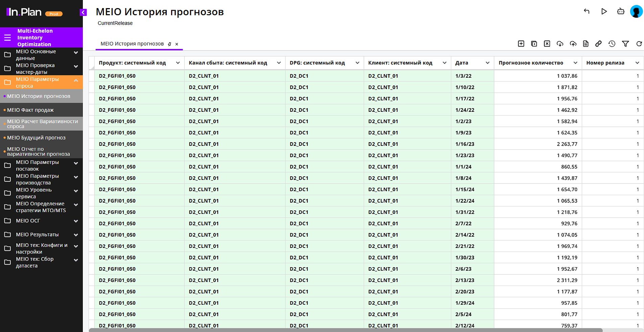This screenshot has width=644, height=332.
Task: Collapse the MEIO Параметры спроса section
Action: pyautogui.click(x=76, y=80)
